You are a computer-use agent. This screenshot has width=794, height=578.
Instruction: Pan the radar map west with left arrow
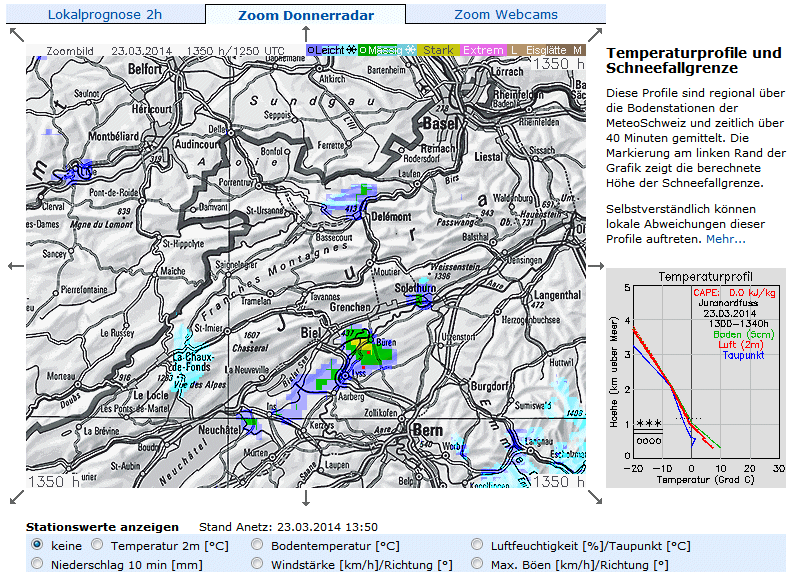[14, 266]
